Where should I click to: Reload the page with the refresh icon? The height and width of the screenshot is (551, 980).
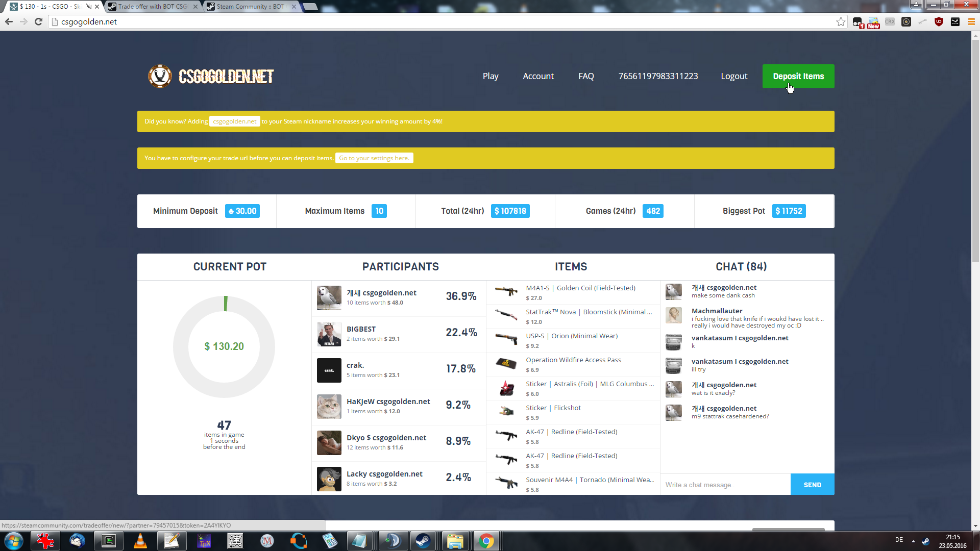(x=38, y=22)
